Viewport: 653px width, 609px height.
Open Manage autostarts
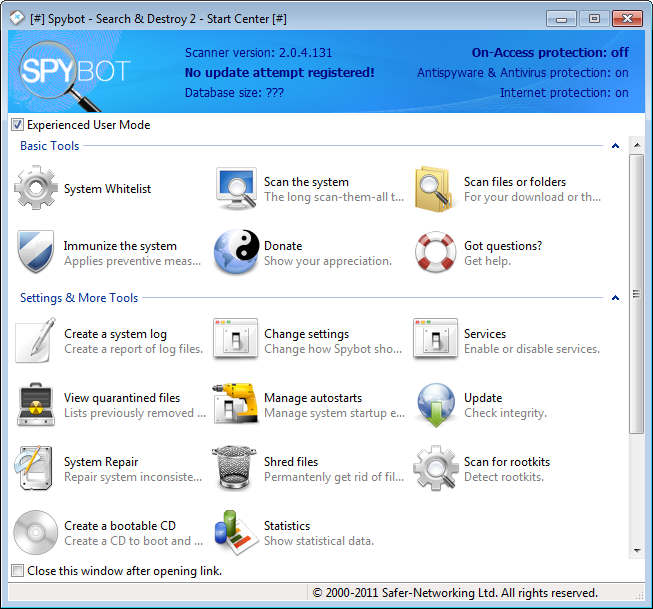[x=313, y=398]
